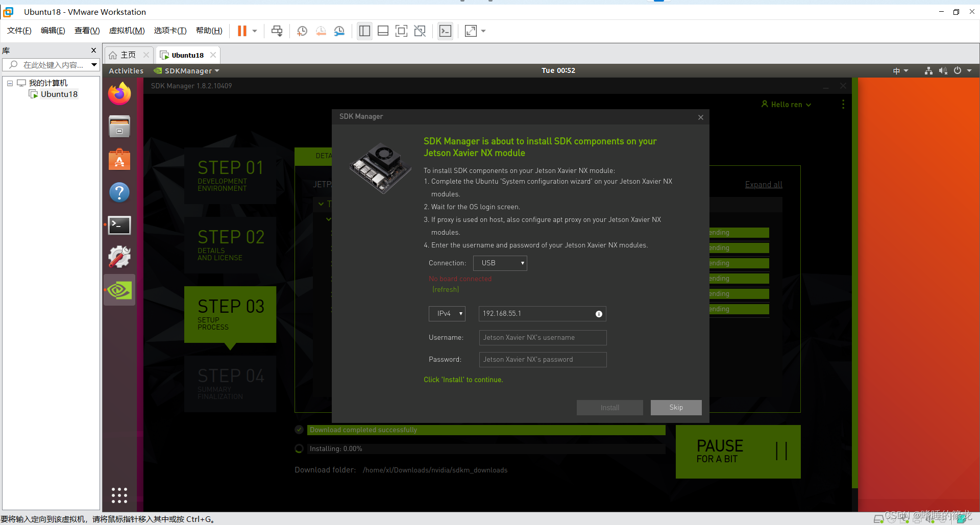Click PAUSE FOR A BIT button
980x525 pixels.
tap(738, 452)
